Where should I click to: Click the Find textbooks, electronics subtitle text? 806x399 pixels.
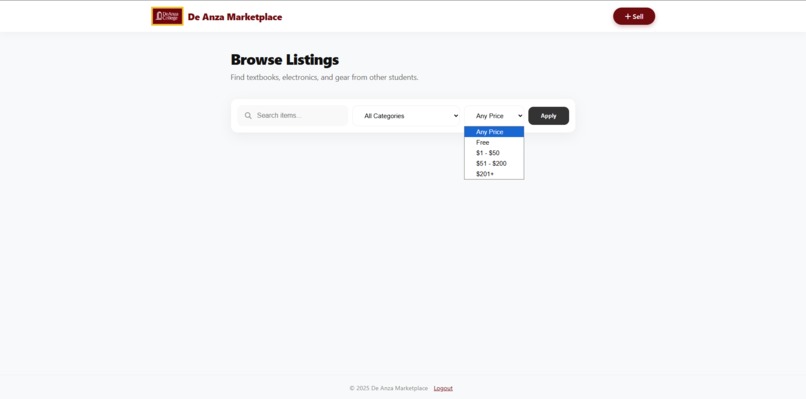click(x=324, y=78)
